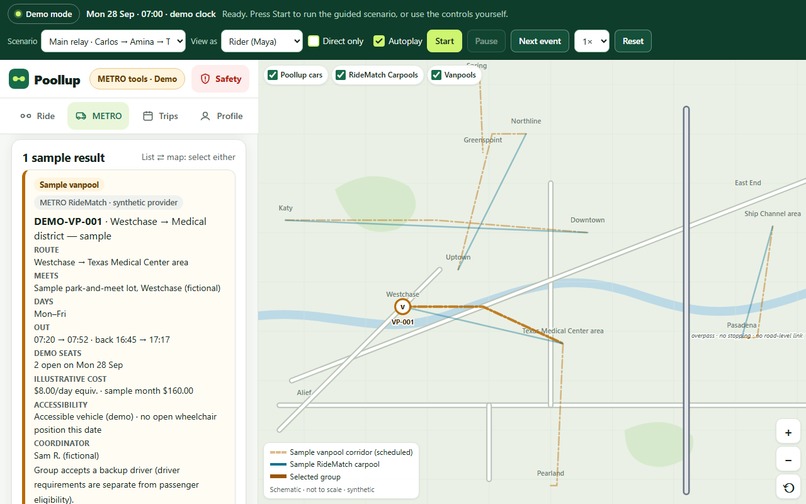Switch to the METRO tab
This screenshot has height=504, width=806.
98,116
